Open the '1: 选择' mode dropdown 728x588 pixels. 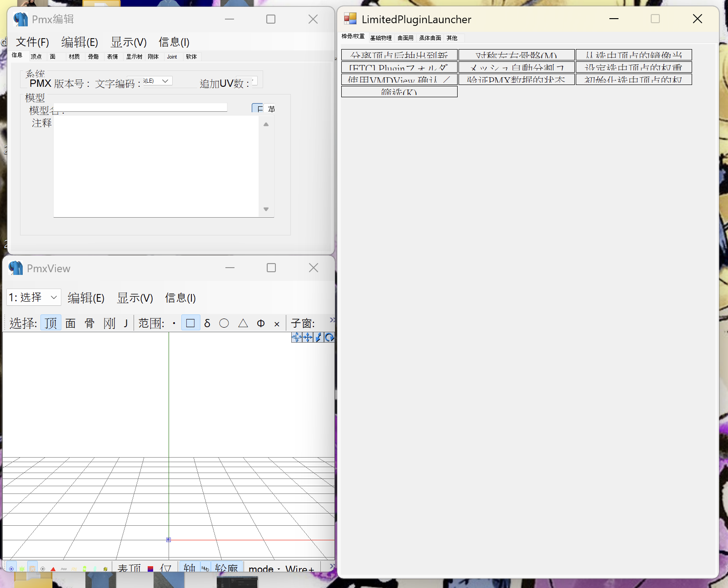coord(34,297)
